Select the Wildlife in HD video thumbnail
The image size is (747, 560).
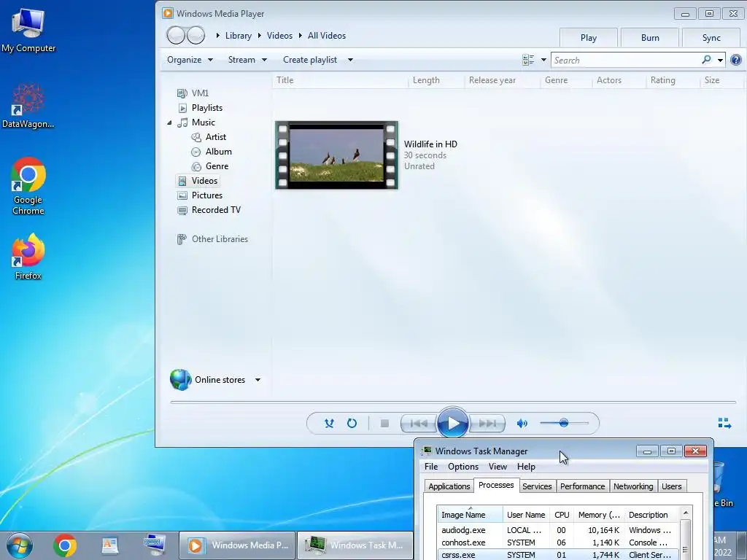point(336,155)
